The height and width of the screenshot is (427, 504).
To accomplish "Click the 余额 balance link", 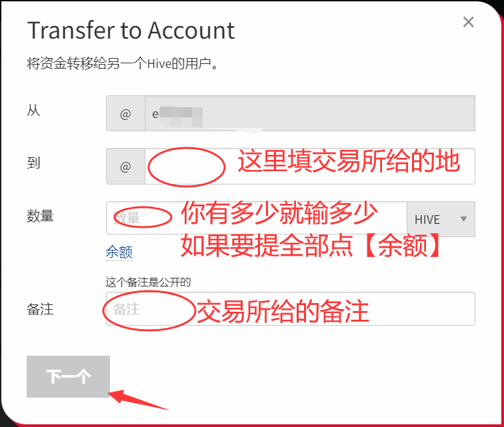I will (119, 252).
